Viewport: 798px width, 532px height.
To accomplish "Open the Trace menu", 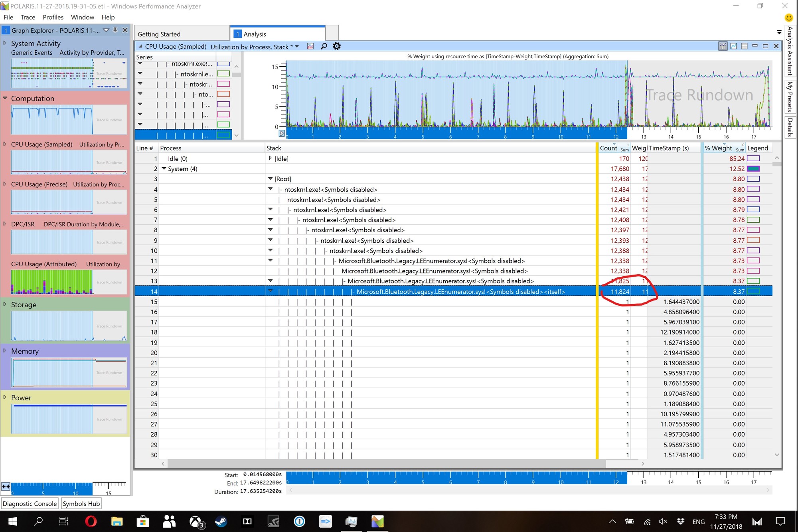I will (28, 17).
